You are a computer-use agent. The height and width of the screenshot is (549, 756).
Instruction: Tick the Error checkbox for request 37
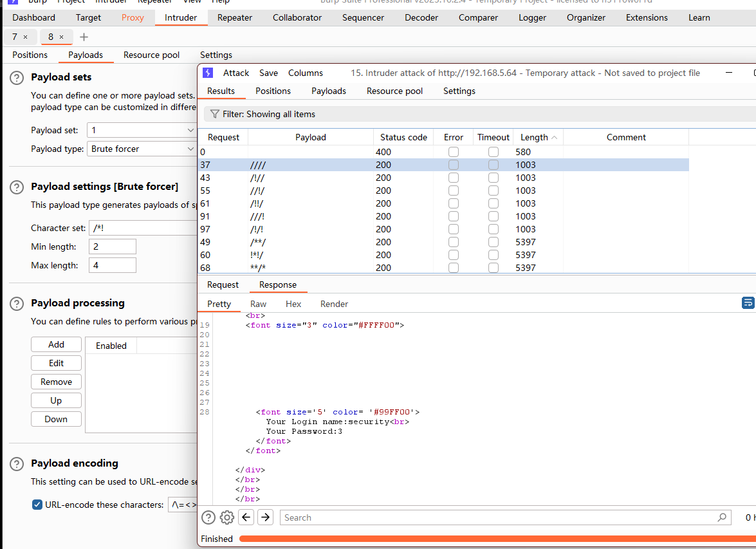point(454,165)
